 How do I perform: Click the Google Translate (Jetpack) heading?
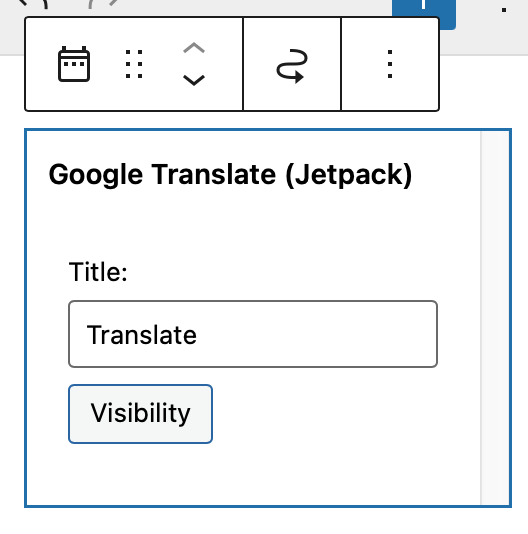tap(230, 175)
